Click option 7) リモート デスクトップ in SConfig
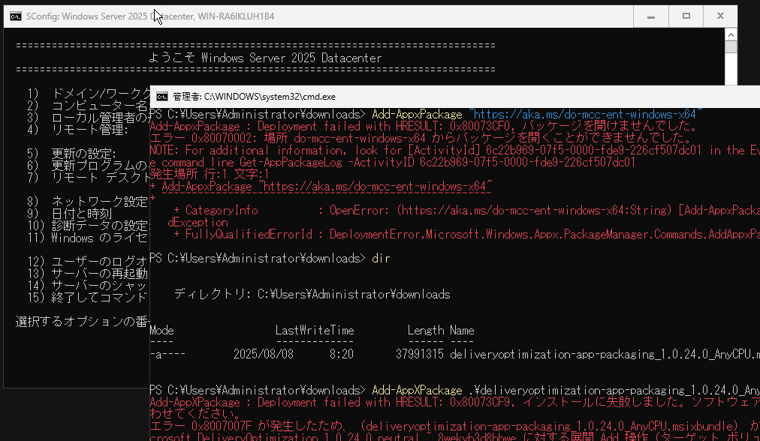The image size is (760, 441). (x=89, y=178)
